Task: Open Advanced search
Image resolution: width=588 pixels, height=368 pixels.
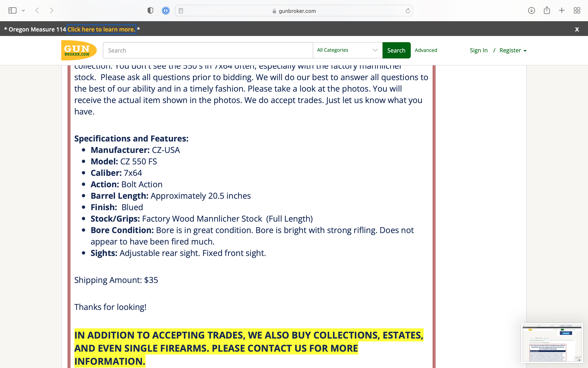Action: tap(426, 50)
